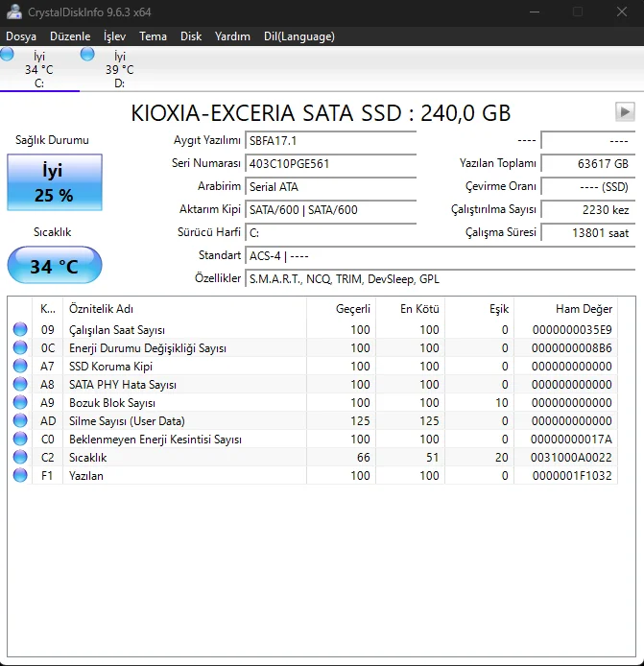Click status orb for Çalışılan Saat Sayısı

pyautogui.click(x=20, y=330)
